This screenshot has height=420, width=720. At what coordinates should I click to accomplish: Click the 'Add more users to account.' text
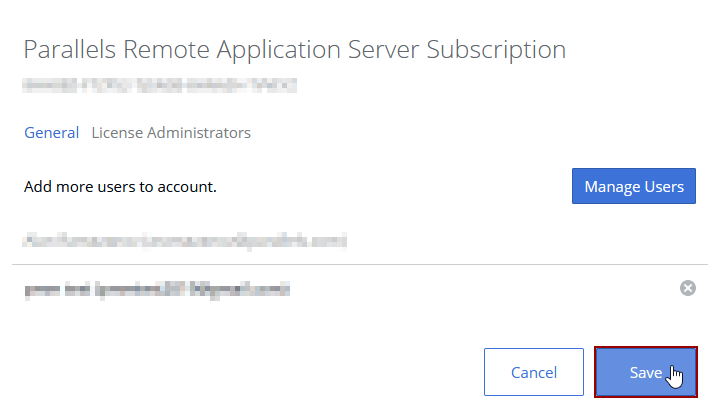120,186
